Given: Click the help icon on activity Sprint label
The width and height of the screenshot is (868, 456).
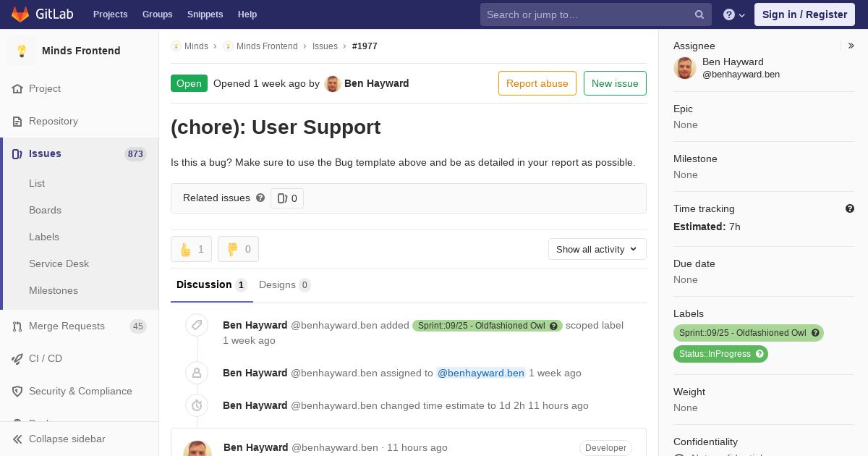Looking at the screenshot, I should coord(554,326).
